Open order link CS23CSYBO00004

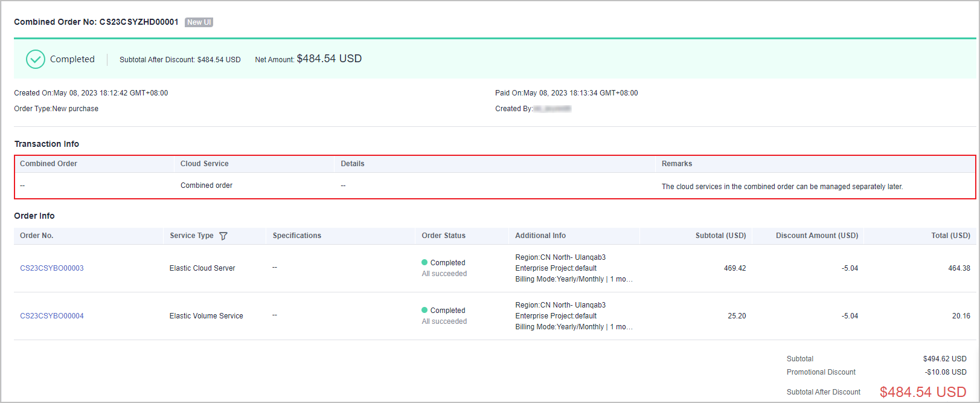52,316
